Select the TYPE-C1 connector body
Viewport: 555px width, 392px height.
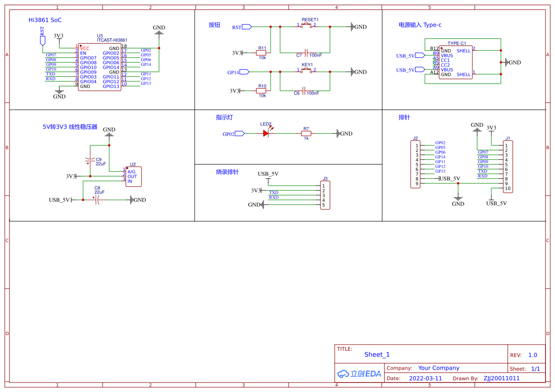click(456, 62)
